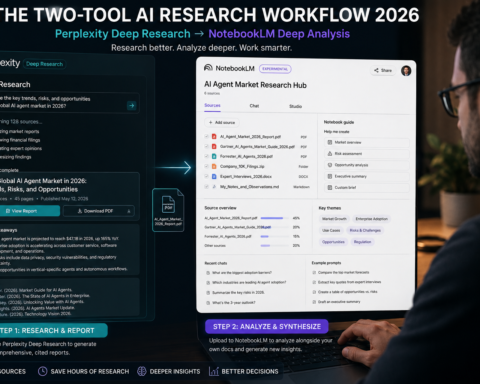Click the PDF file icon between the panels
Screen dimensions: 480x384
click(168, 204)
